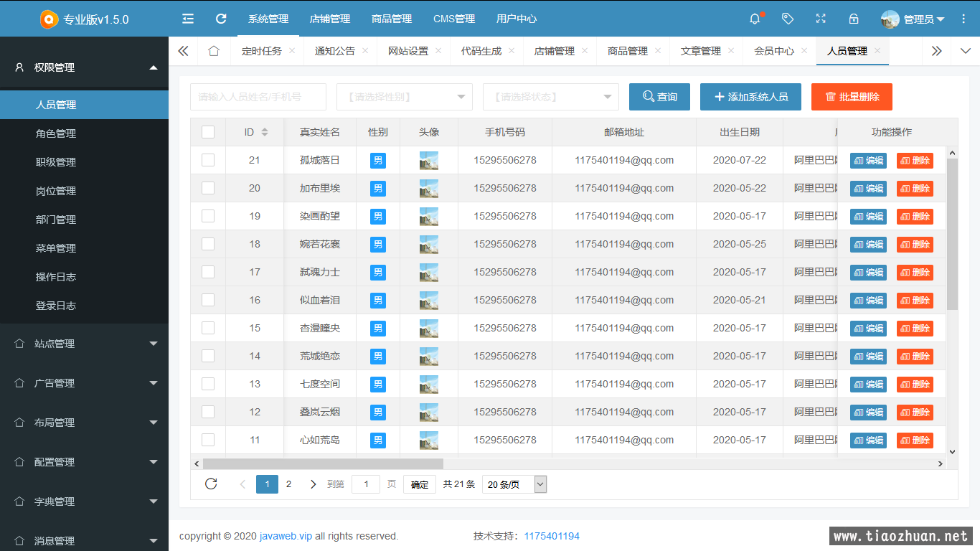Check the row with ID 20

pyautogui.click(x=208, y=188)
